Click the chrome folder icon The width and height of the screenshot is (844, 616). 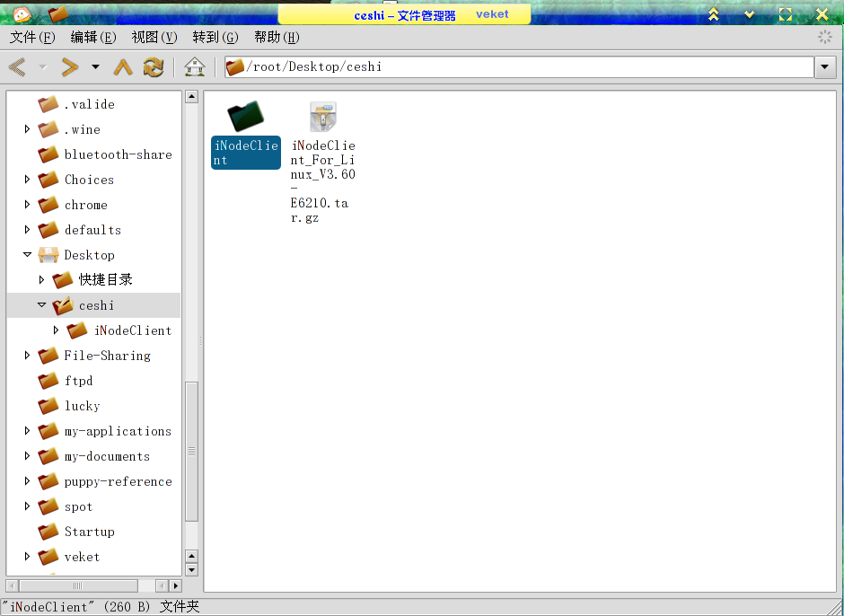click(x=48, y=205)
